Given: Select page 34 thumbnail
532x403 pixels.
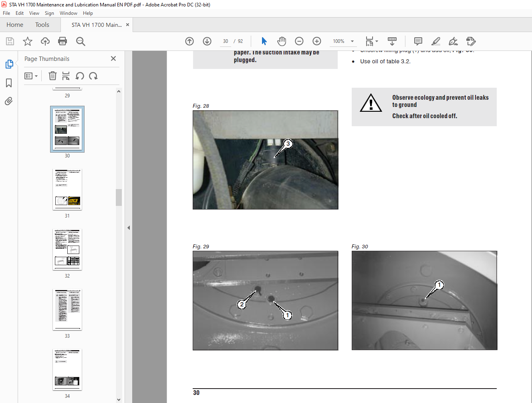Looking at the screenshot, I should tap(67, 369).
